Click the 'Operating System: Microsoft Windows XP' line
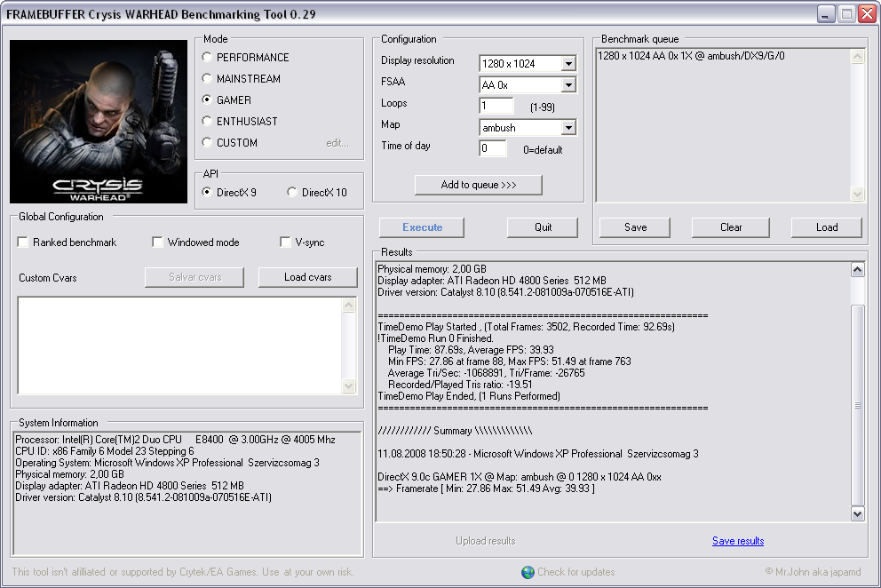This screenshot has width=881, height=588. (168, 463)
